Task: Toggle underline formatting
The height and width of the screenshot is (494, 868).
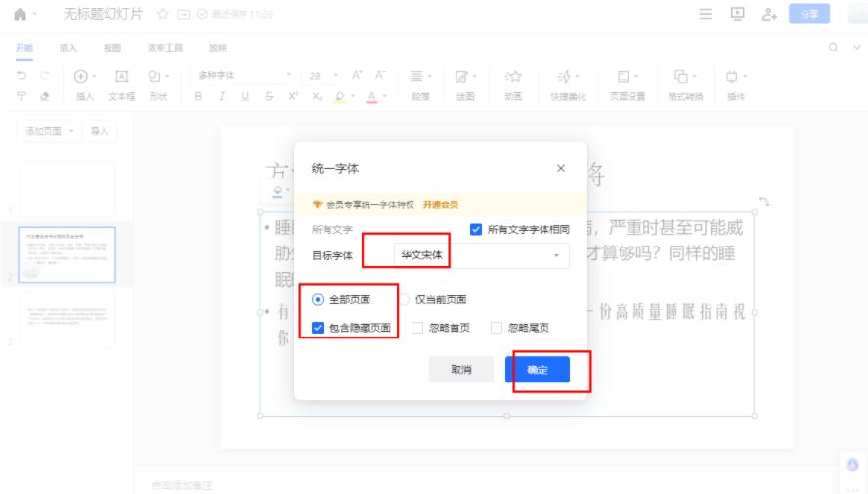Action: 245,97
